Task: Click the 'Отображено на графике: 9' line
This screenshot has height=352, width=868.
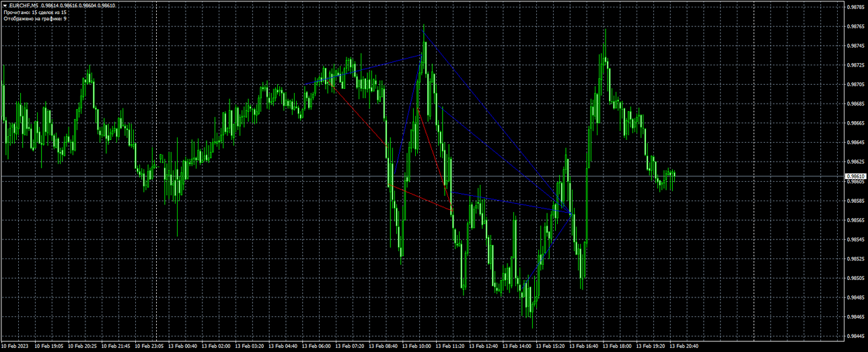Action: pos(35,19)
